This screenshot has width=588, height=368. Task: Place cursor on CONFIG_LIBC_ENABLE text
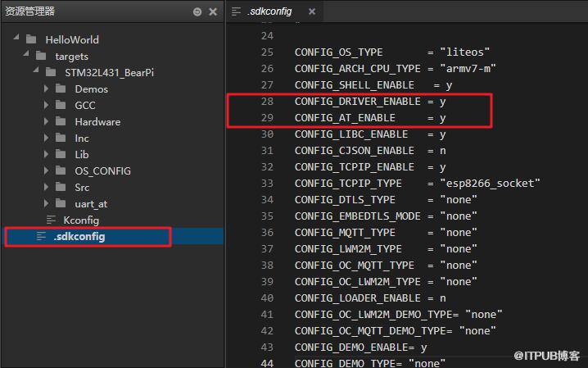351,134
